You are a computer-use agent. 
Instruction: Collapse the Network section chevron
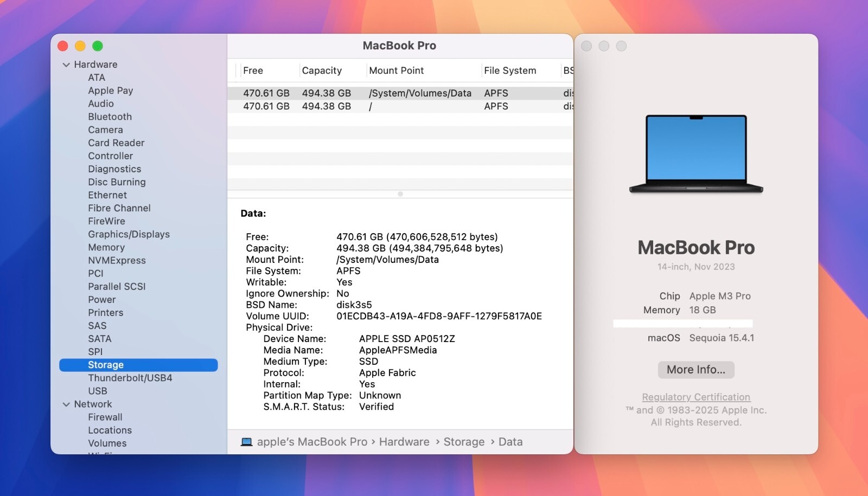coord(66,404)
